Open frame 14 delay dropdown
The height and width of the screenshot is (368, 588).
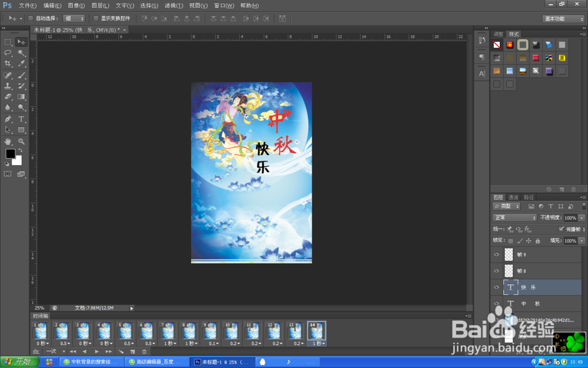318,343
